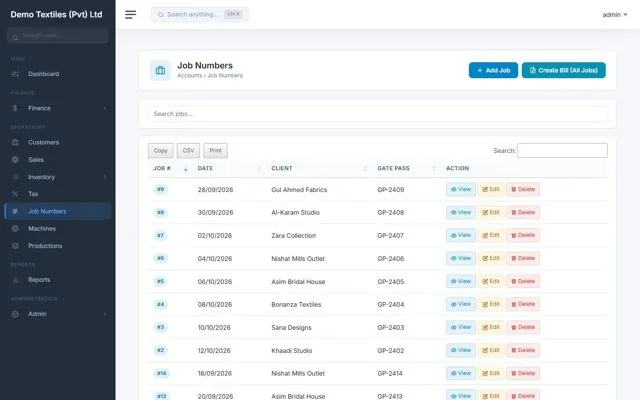Click client Sana Designs cell

click(x=291, y=327)
